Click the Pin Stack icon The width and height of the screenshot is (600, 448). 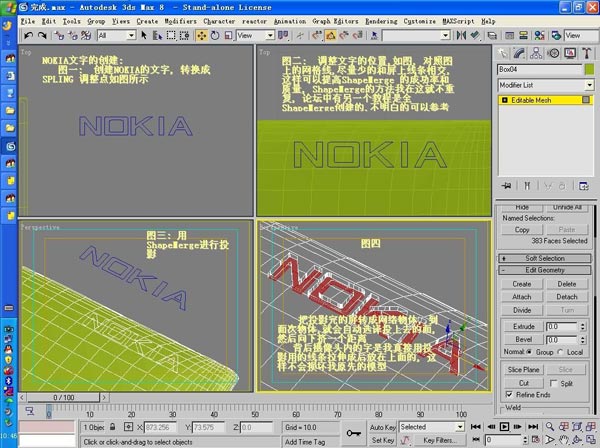tap(506, 186)
